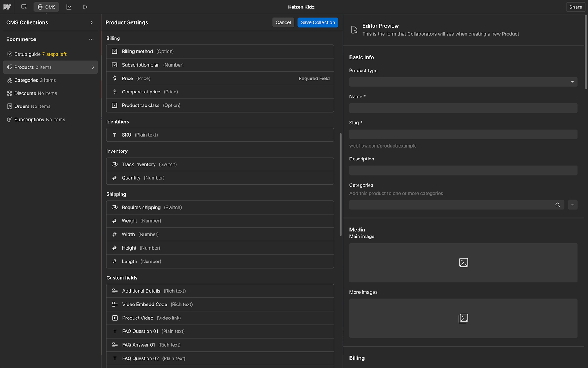588x368 pixels.
Task: Click the Main image upload placeholder icon
Action: coord(463,262)
